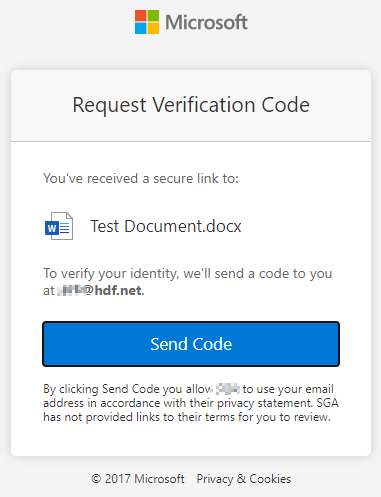Click the Microsoft four-square logo

coord(147,22)
